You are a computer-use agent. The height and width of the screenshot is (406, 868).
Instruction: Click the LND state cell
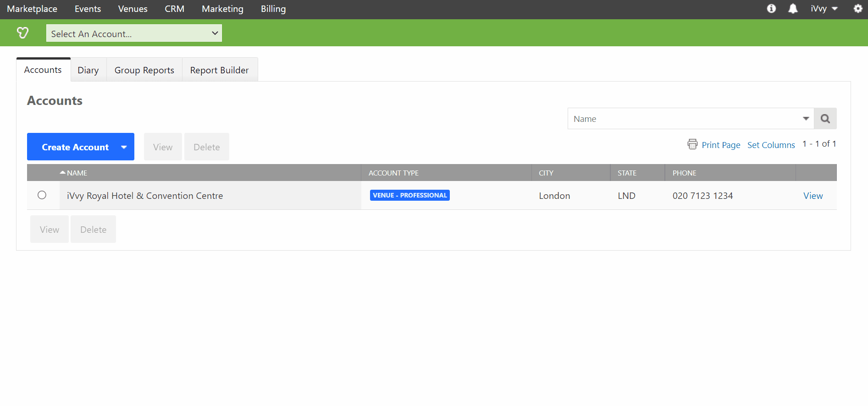tap(626, 196)
